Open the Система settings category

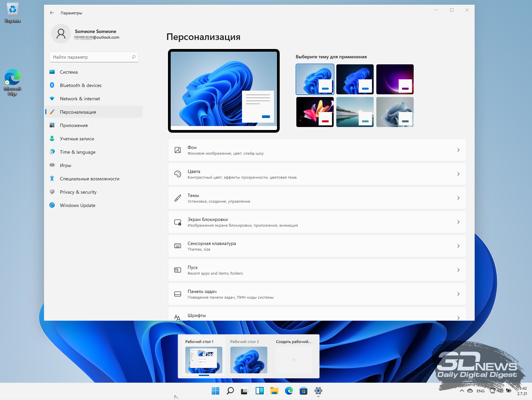[94, 72]
